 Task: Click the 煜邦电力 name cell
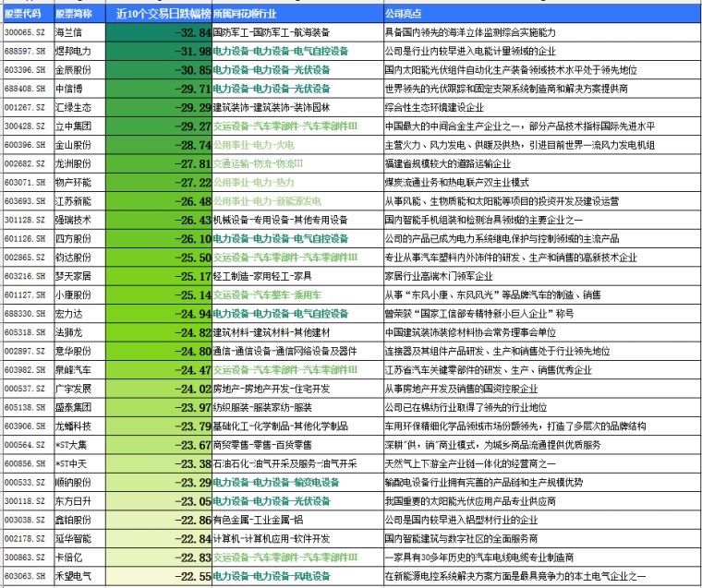pos(79,52)
